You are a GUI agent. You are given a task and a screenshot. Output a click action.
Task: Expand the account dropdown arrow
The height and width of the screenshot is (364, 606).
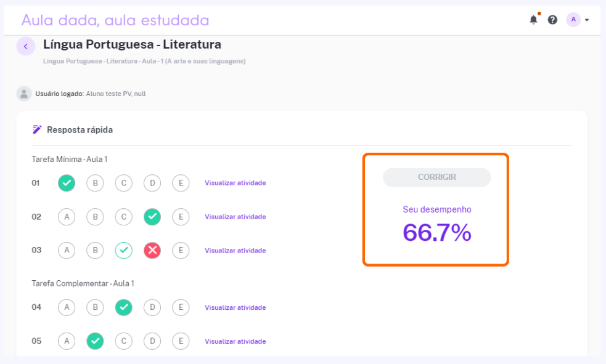(587, 20)
